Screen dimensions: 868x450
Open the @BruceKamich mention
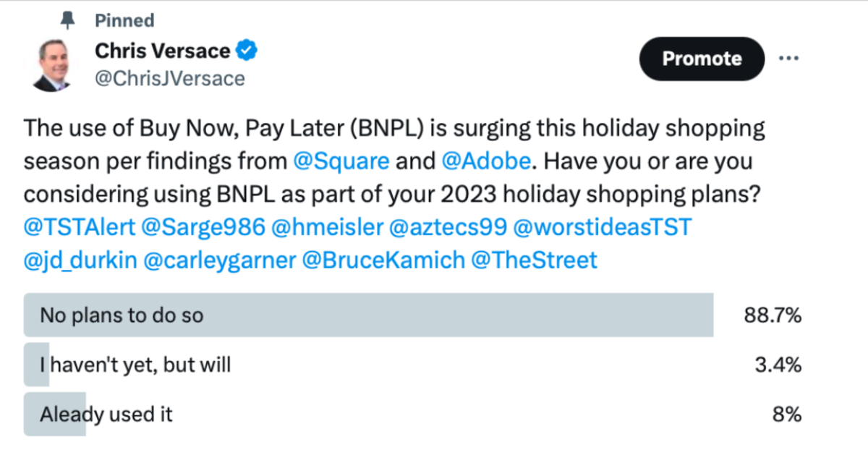click(383, 260)
